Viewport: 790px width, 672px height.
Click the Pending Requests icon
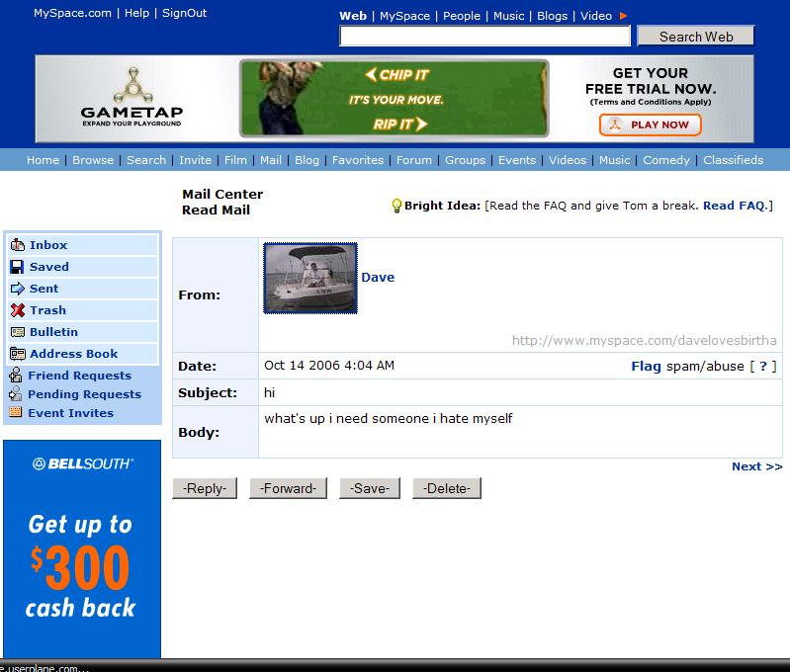point(16,393)
